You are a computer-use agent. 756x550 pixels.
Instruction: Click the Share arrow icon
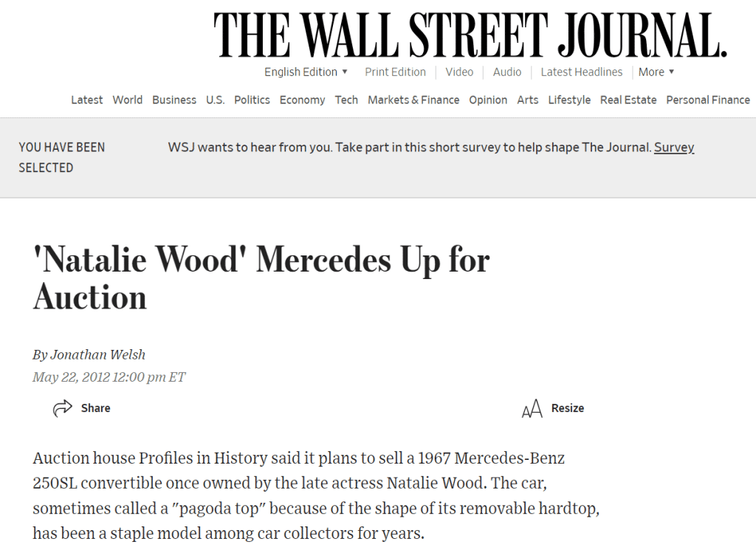pyautogui.click(x=63, y=408)
